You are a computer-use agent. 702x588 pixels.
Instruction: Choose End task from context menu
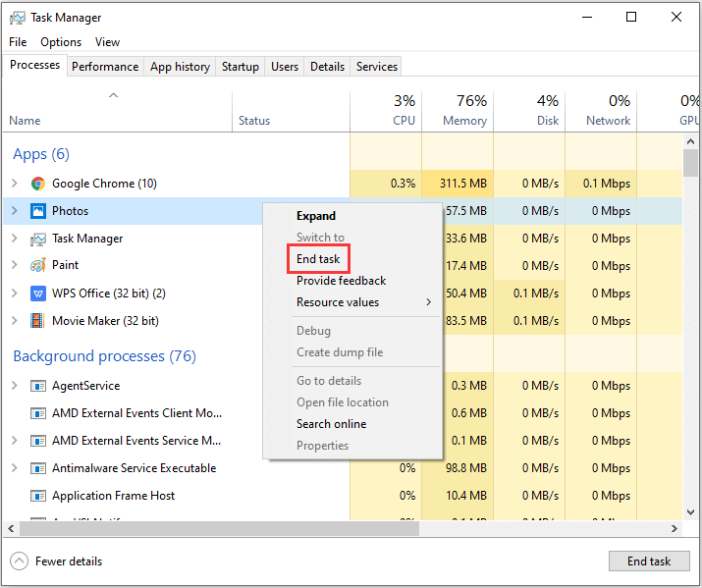point(318,259)
